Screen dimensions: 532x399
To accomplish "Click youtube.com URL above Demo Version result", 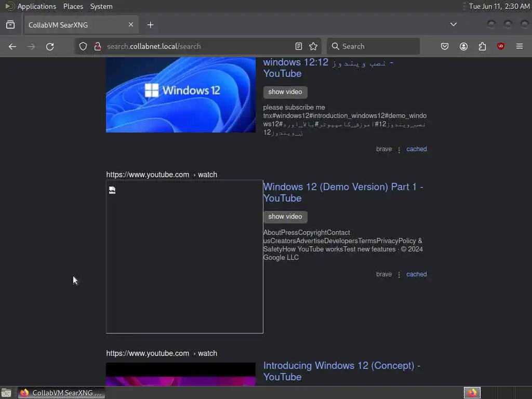I will point(162,175).
